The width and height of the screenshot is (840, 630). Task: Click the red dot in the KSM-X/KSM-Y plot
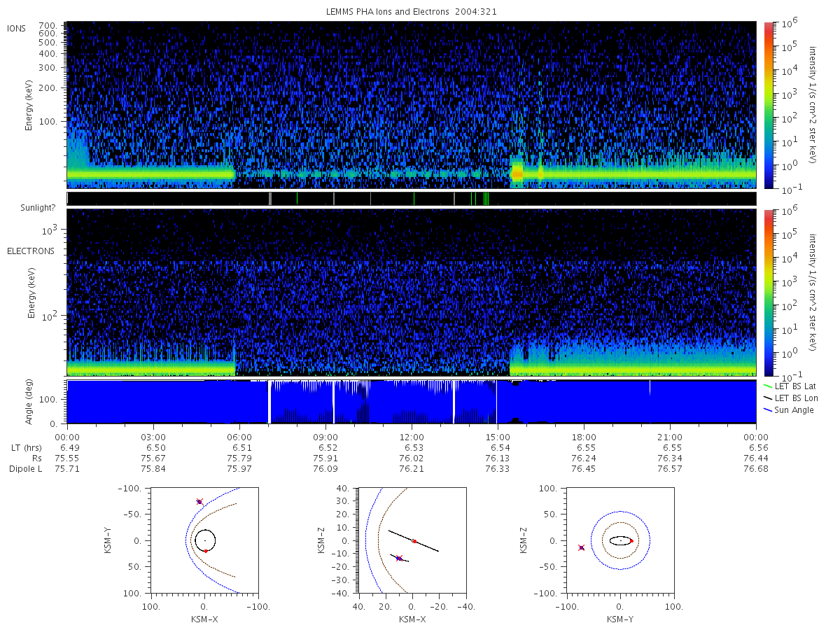pos(206,551)
